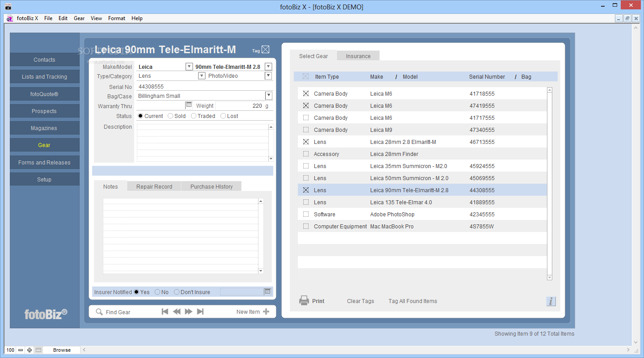Click Clear Tags

pos(360,301)
